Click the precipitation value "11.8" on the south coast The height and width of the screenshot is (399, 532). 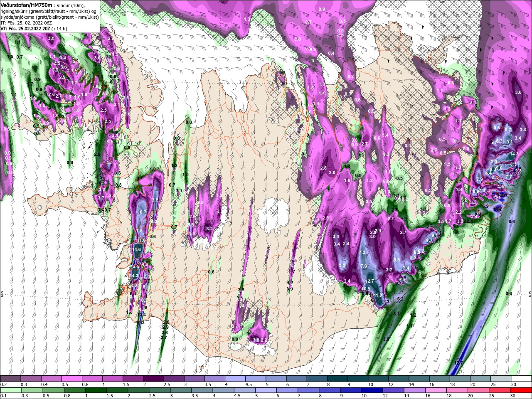[378, 295]
